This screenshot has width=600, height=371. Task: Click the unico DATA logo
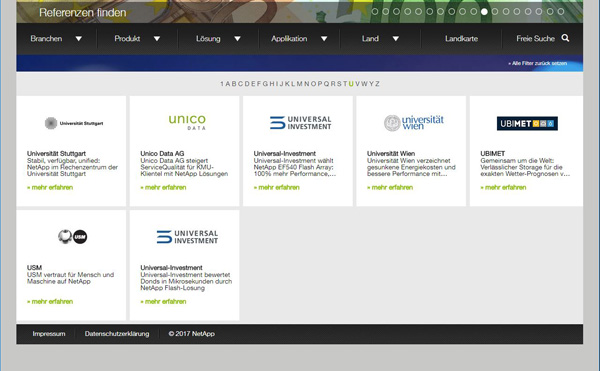coord(187,122)
